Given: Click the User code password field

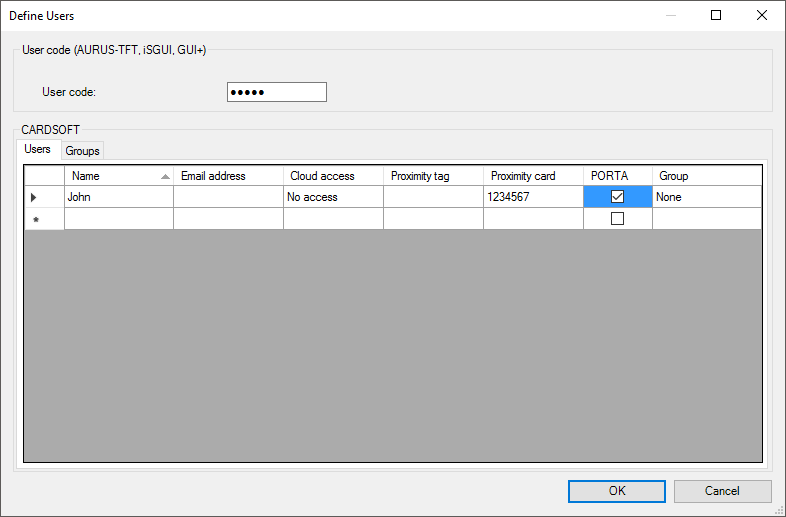Looking at the screenshot, I should [x=276, y=92].
